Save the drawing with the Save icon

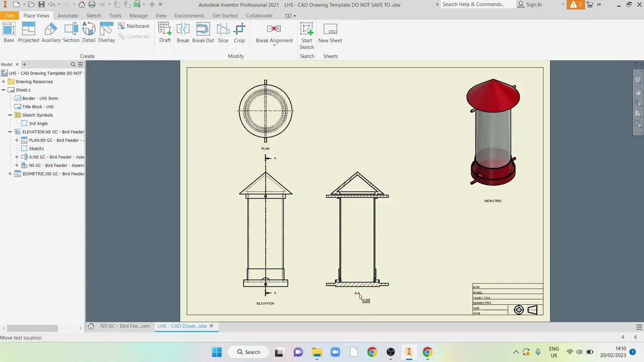pos(41,5)
